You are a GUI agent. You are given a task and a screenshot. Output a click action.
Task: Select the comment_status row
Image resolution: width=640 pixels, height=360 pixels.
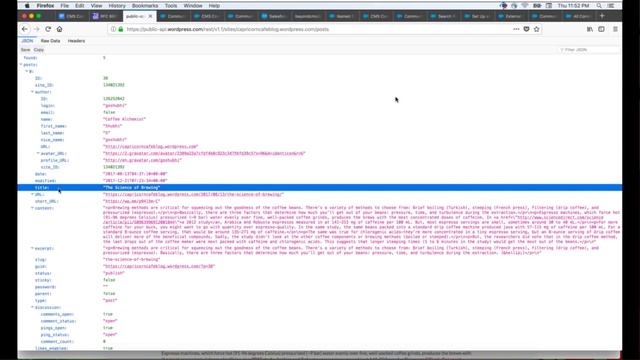(320, 321)
